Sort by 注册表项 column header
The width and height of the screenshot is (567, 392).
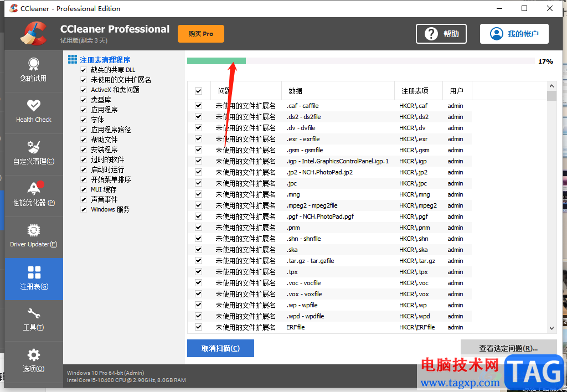point(419,91)
